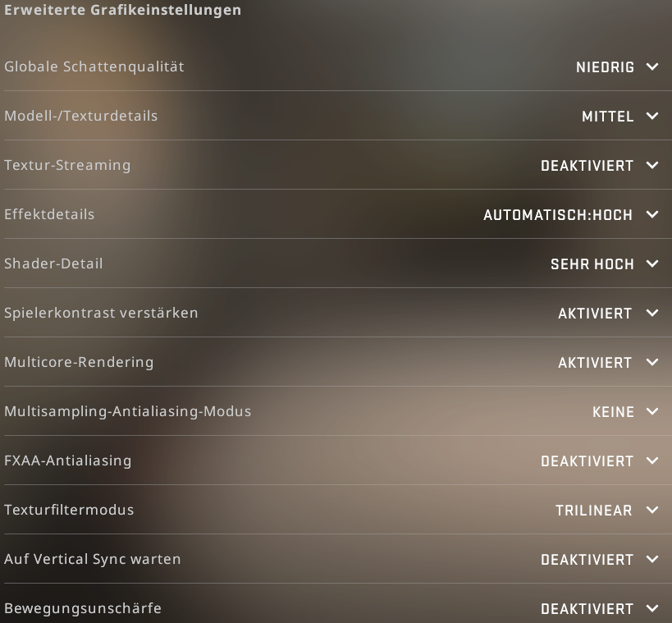Click DEAKTIVIERT next to Auf Vertical Sync warten
Screen dimensions: 672x623
coord(587,560)
